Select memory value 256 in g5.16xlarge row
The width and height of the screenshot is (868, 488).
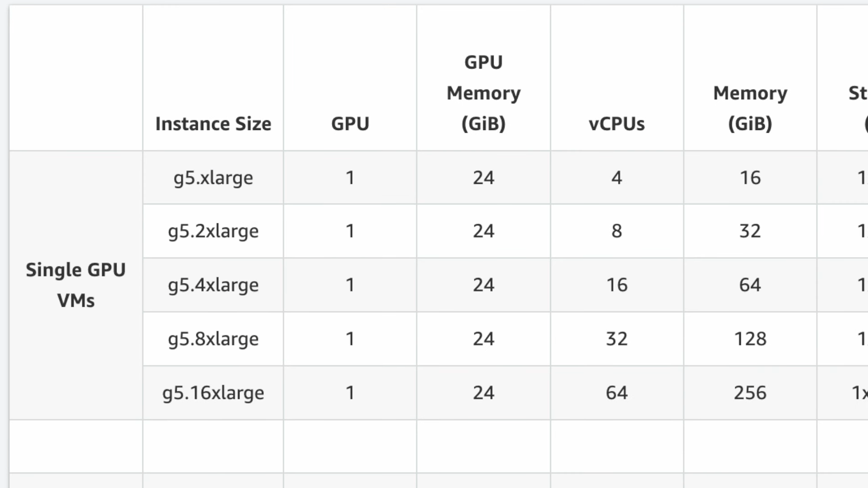750,393
